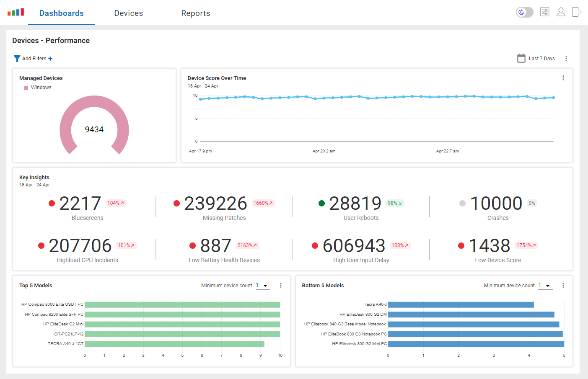588x379 pixels.
Task: Toggle the dark mode switch
Action: [x=524, y=12]
